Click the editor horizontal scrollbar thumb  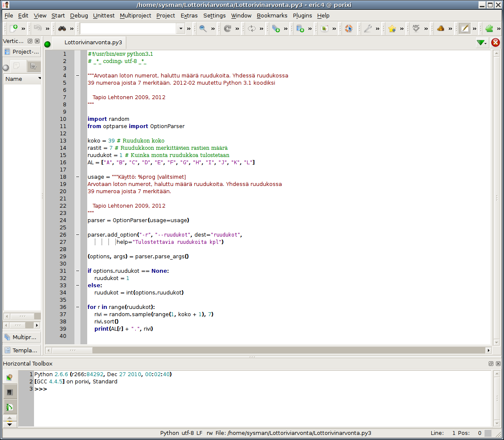72,350
